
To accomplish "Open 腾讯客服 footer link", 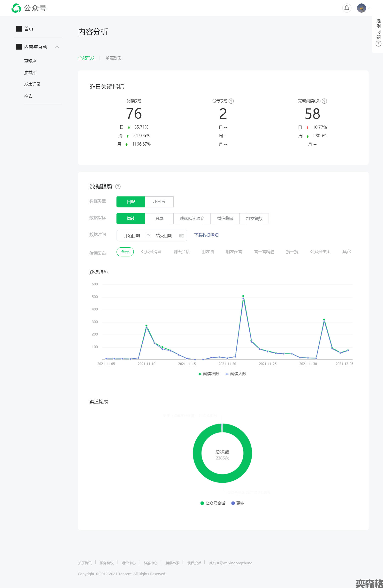I will coord(172,563).
